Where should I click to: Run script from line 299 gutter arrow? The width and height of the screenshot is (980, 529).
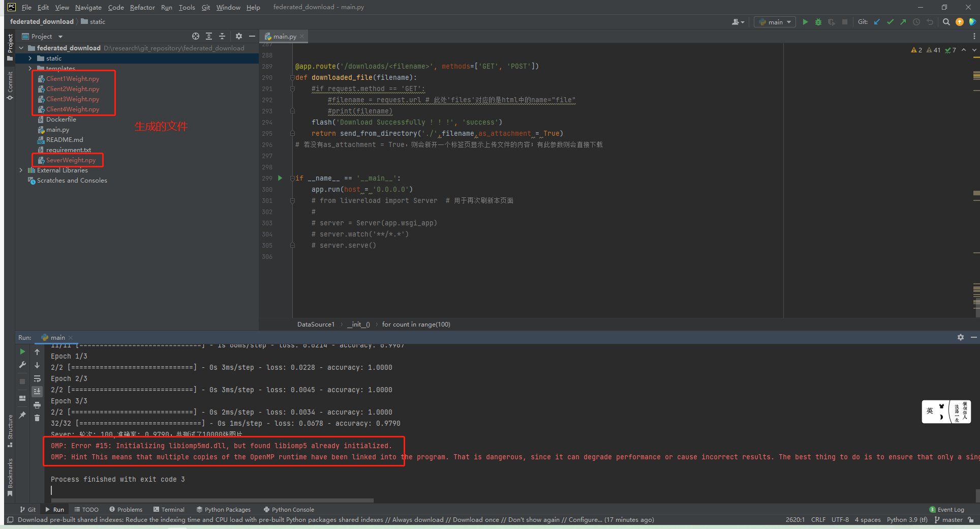click(280, 178)
